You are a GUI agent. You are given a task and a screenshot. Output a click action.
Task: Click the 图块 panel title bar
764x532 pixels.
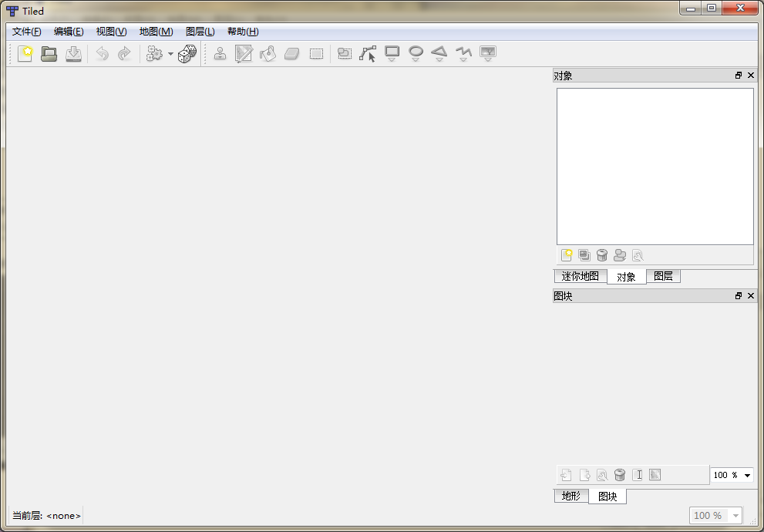click(x=655, y=296)
